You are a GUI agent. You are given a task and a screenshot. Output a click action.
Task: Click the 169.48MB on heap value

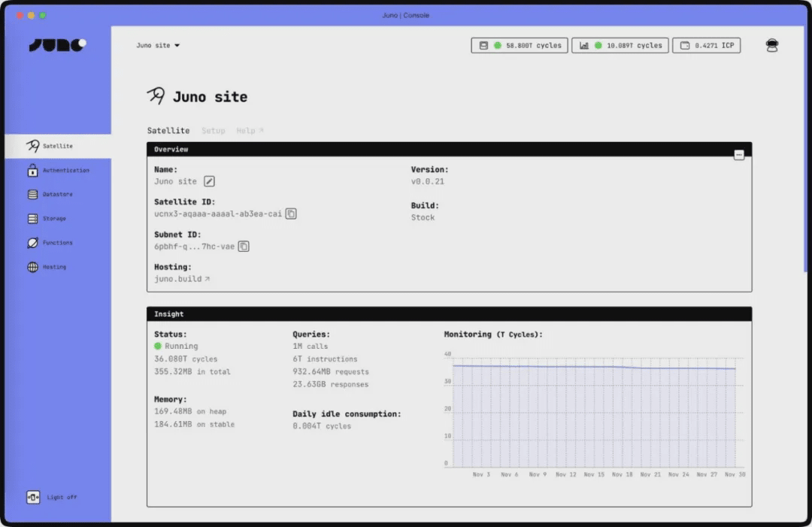coord(190,411)
